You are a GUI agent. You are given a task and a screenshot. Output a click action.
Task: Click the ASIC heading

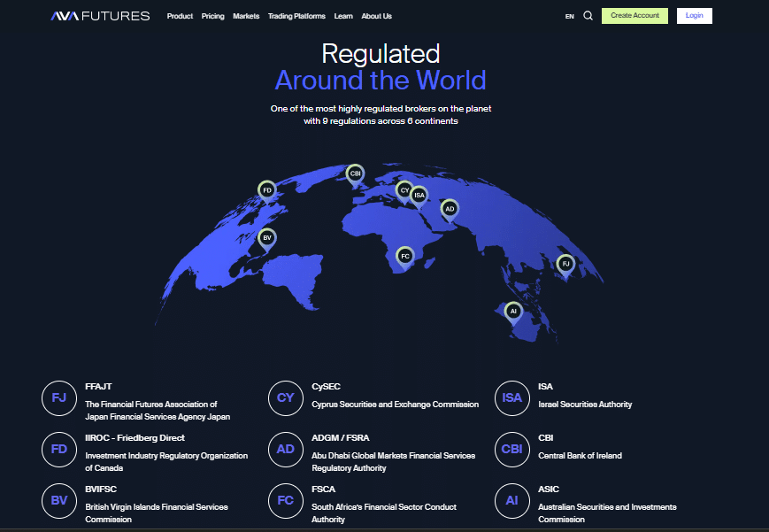(549, 490)
